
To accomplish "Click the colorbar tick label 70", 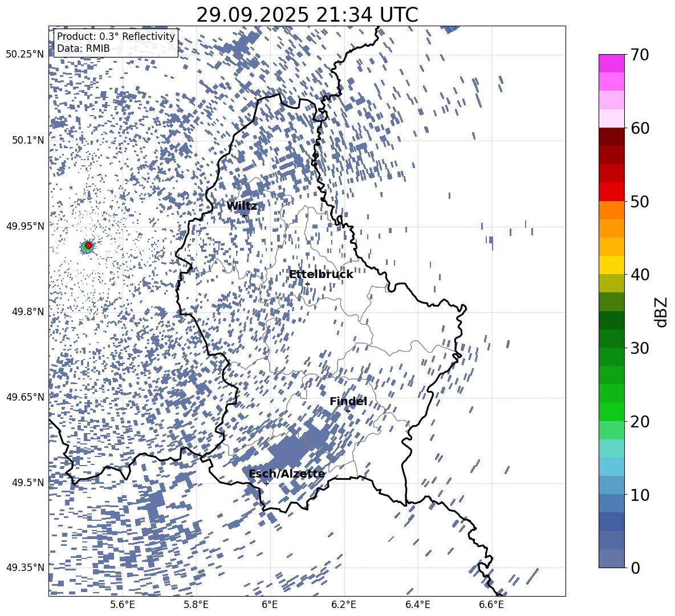I will point(640,55).
